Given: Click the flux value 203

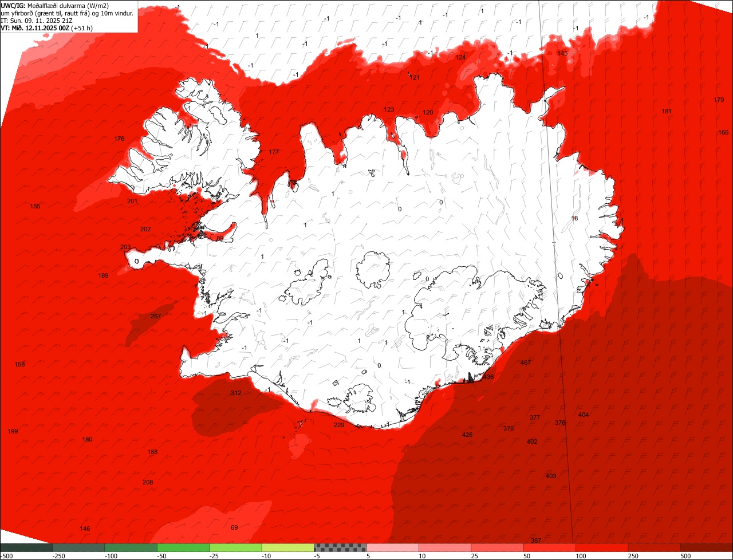Looking at the screenshot, I should point(125,247).
